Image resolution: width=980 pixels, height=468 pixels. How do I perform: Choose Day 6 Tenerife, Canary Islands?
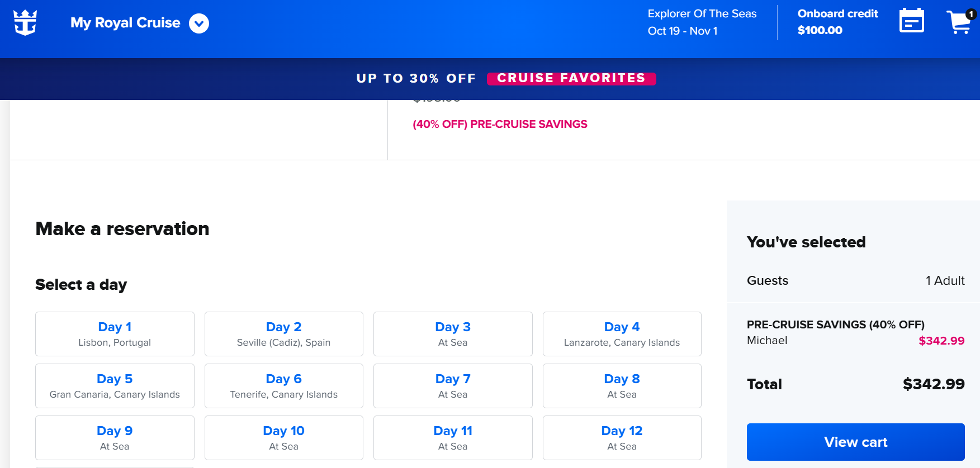pyautogui.click(x=284, y=386)
